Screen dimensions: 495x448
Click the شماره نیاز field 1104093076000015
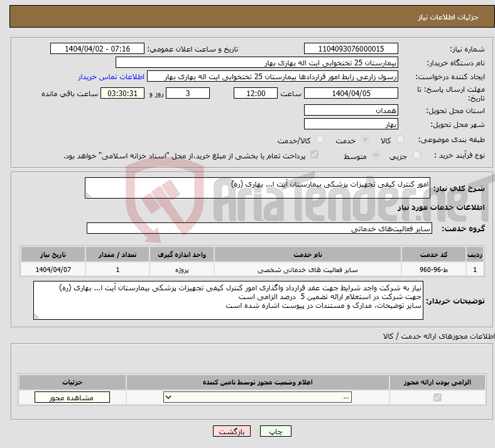point(351,49)
